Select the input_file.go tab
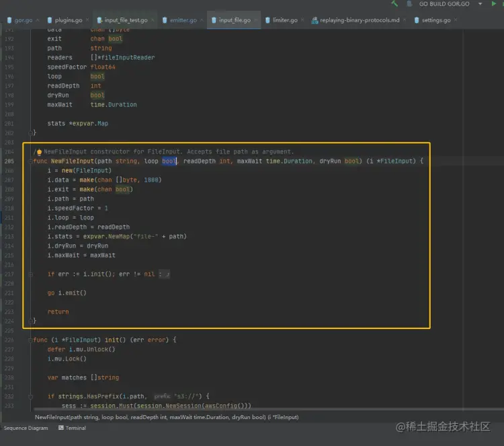 click(x=235, y=20)
